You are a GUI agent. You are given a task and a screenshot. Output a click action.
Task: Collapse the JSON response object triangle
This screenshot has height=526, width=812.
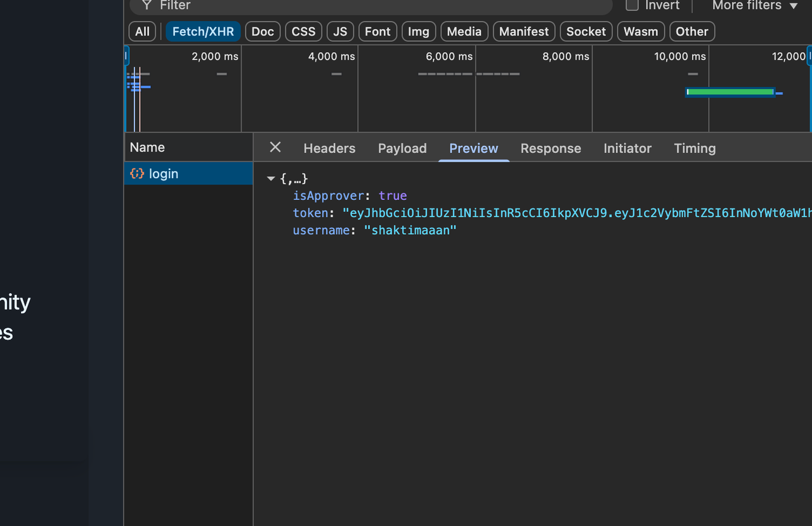point(271,178)
